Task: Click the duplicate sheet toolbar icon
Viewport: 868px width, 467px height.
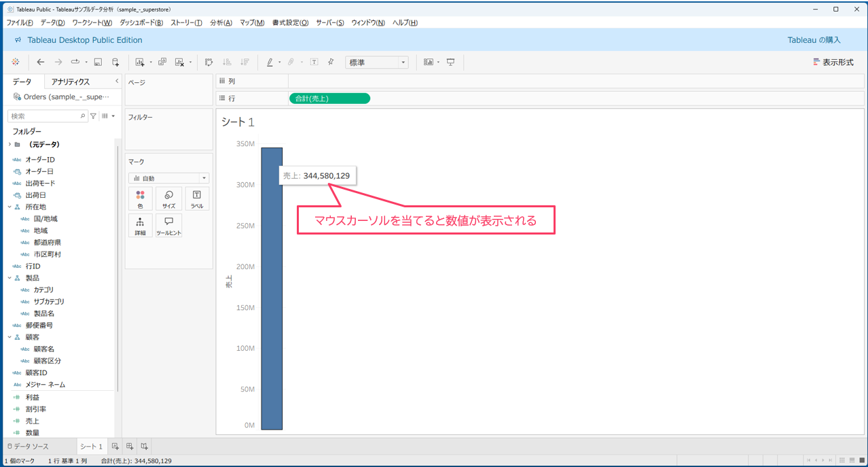Action: pyautogui.click(x=162, y=62)
